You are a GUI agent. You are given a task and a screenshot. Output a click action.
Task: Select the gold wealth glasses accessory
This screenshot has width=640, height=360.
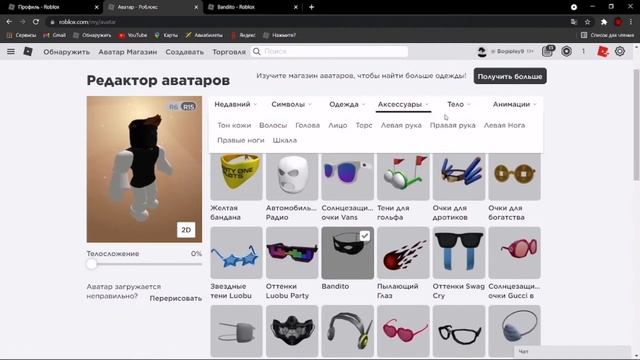coord(514,177)
